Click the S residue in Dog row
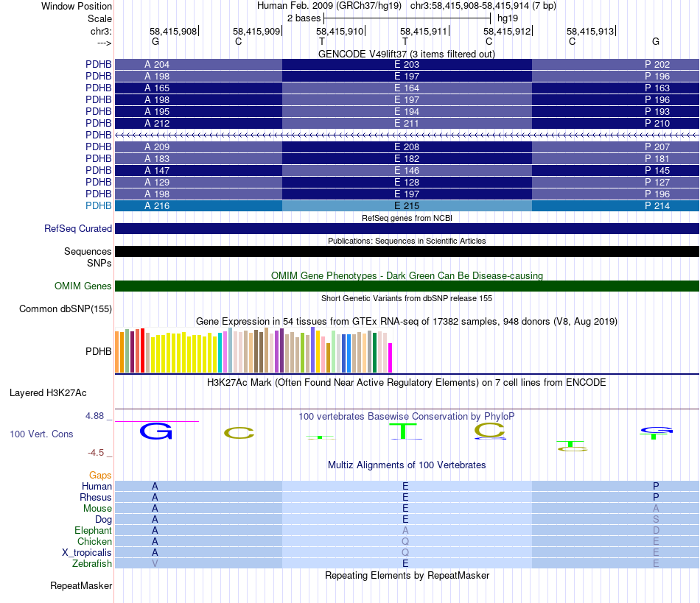The width and height of the screenshot is (700, 603). (656, 520)
